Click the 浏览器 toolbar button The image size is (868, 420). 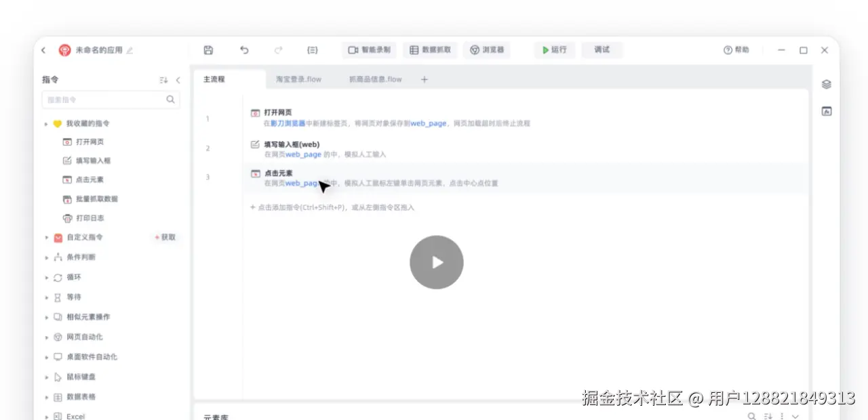[x=487, y=50]
